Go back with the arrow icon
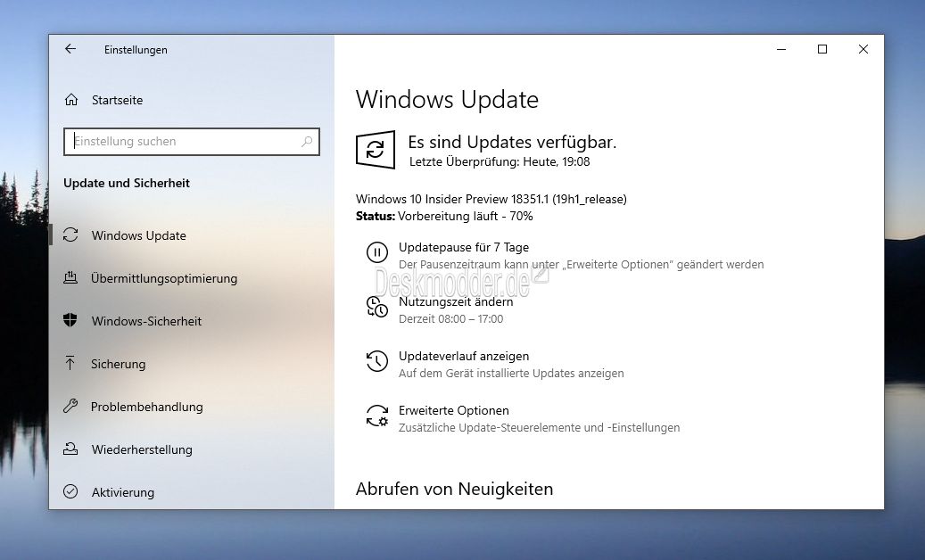 click(x=70, y=49)
